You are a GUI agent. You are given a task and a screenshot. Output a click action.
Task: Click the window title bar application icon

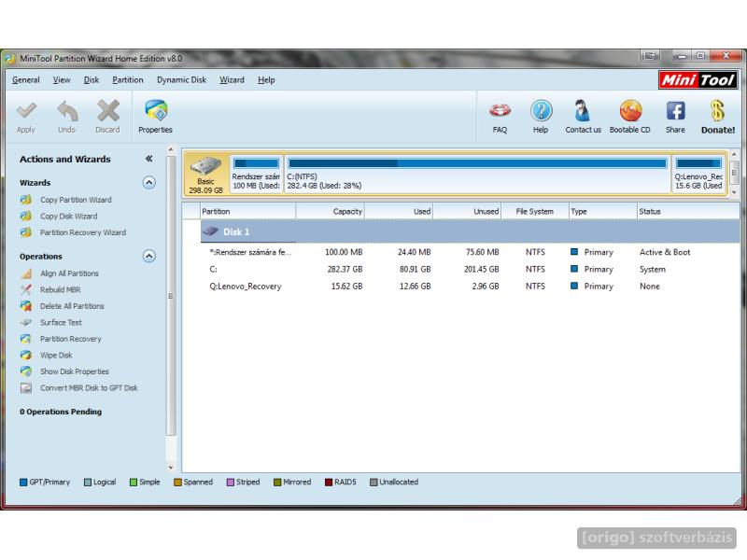click(x=10, y=59)
